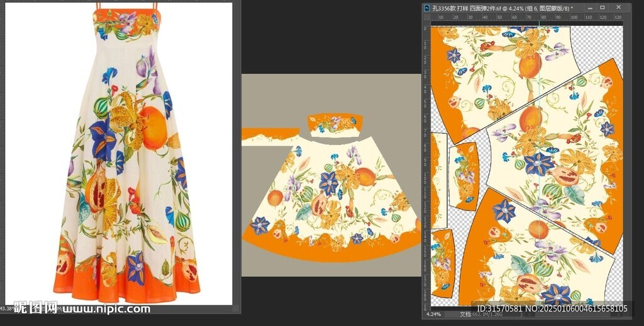Click the Photoshop Ps icon in title bar
This screenshot has height=326, width=644.
pyautogui.click(x=427, y=8)
